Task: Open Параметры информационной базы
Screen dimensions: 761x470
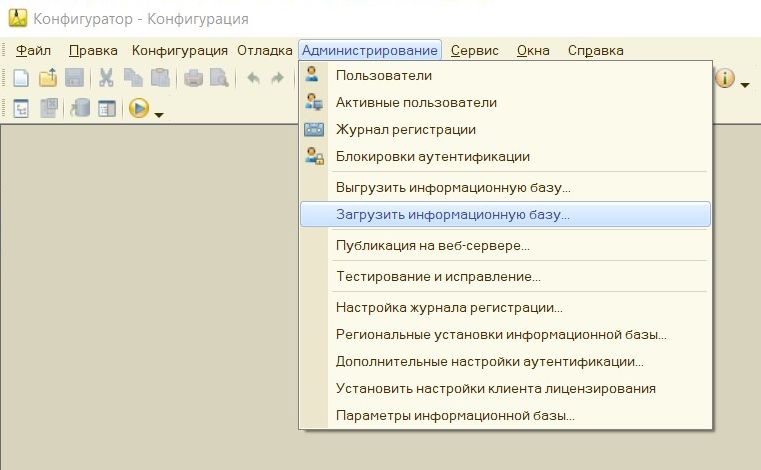Action: [x=505, y=416]
